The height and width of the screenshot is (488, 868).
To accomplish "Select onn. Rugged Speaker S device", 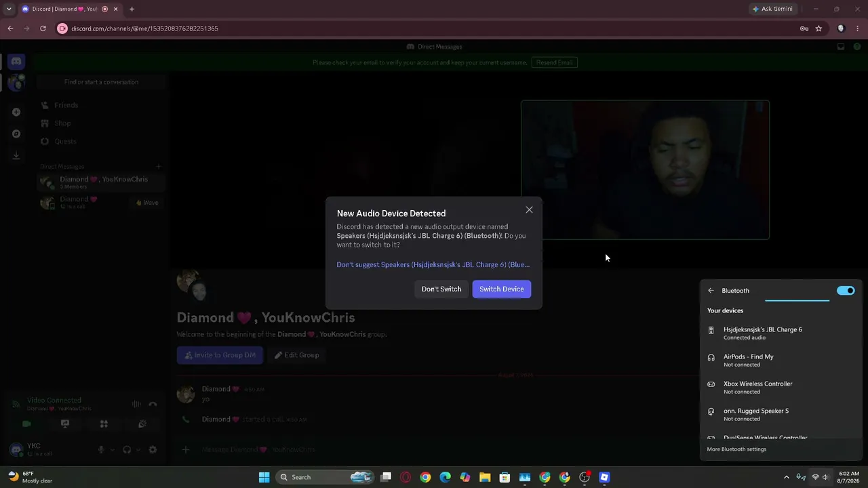I will click(x=780, y=414).
